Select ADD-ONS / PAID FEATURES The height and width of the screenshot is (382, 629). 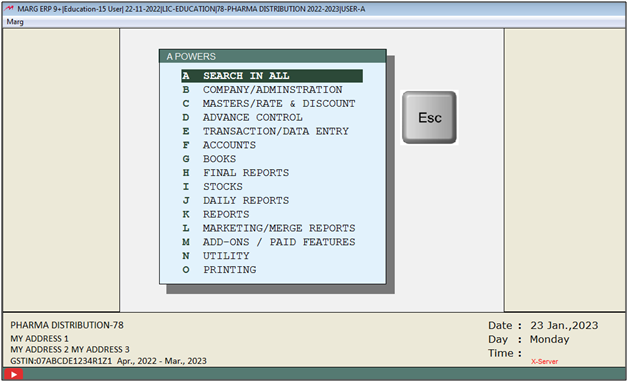point(269,242)
